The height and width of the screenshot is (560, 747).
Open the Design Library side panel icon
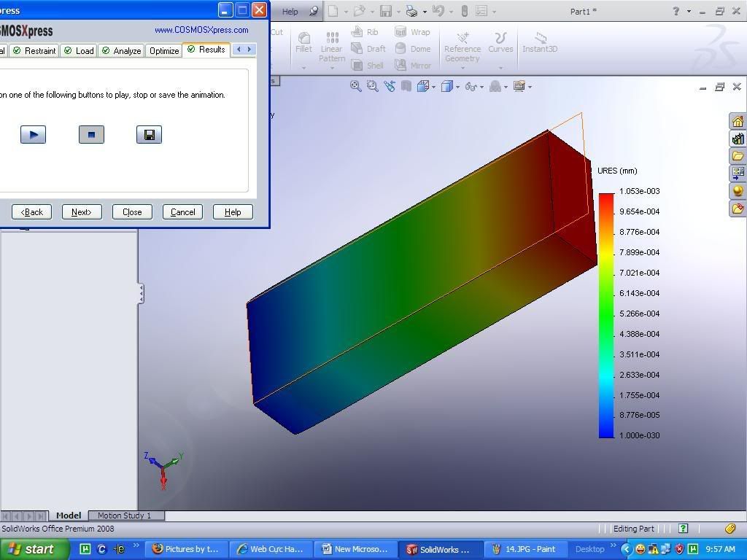[x=738, y=139]
